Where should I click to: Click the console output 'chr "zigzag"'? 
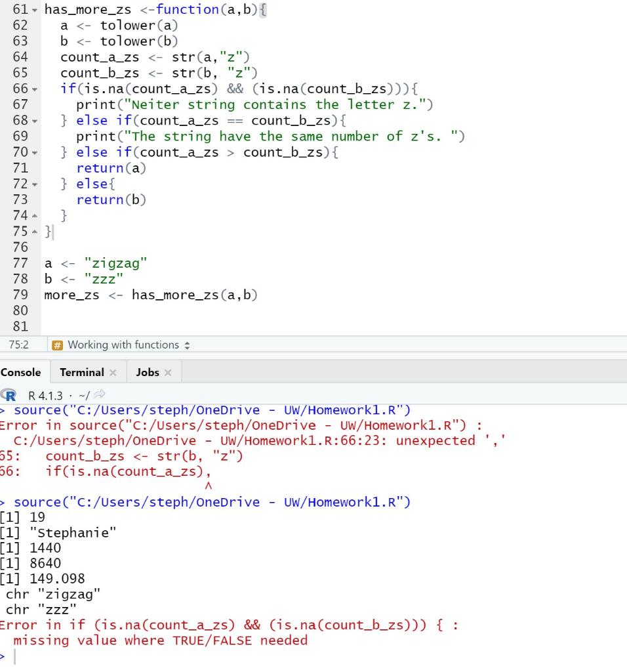tap(53, 594)
